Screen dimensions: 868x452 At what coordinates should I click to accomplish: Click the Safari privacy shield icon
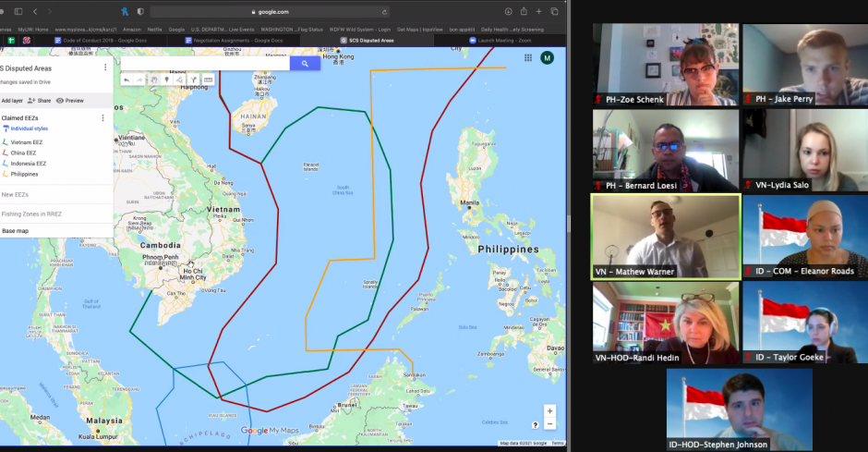click(x=140, y=12)
